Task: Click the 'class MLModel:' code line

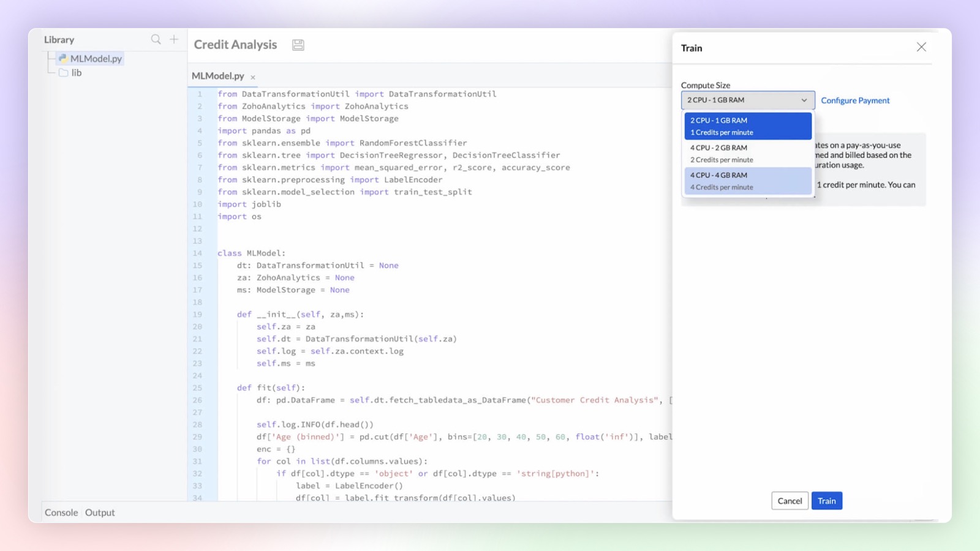Action: pyautogui.click(x=252, y=253)
